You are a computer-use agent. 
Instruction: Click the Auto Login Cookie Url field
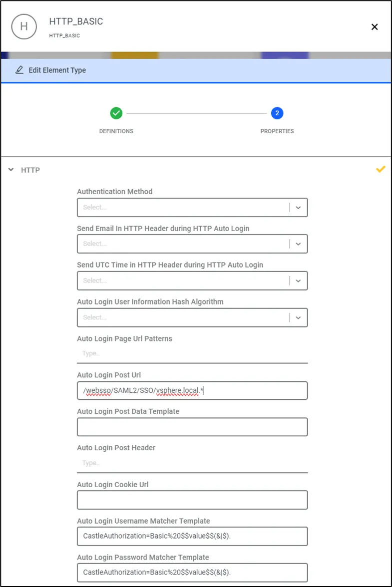pos(192,500)
